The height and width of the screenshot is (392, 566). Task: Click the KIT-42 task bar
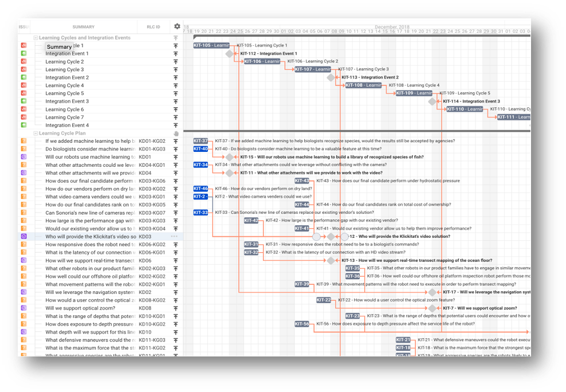click(x=251, y=220)
